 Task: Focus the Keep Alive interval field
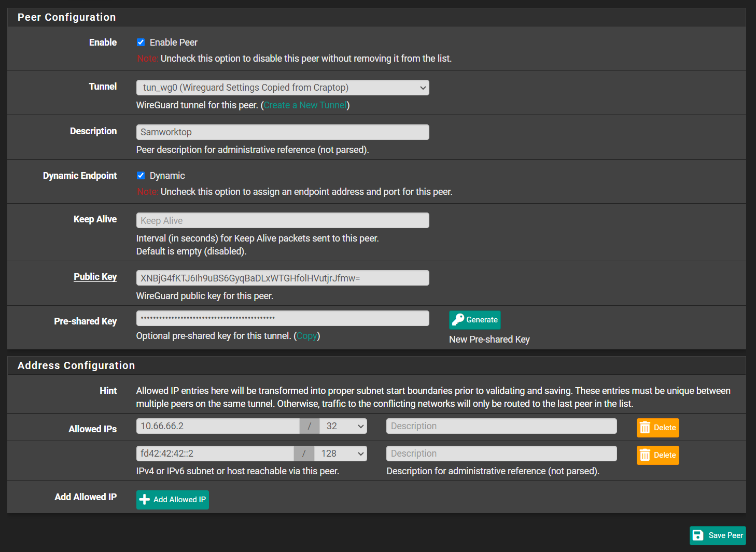(x=283, y=220)
